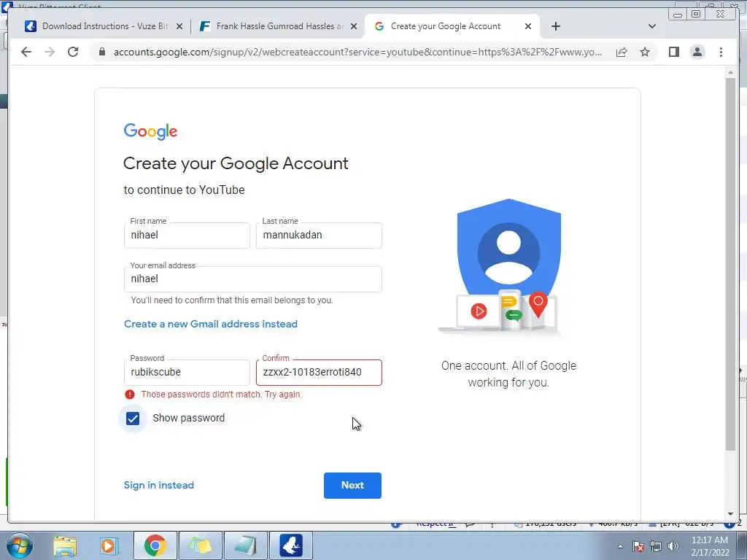Click the network tray icon
747x560 pixels.
[x=656, y=546]
